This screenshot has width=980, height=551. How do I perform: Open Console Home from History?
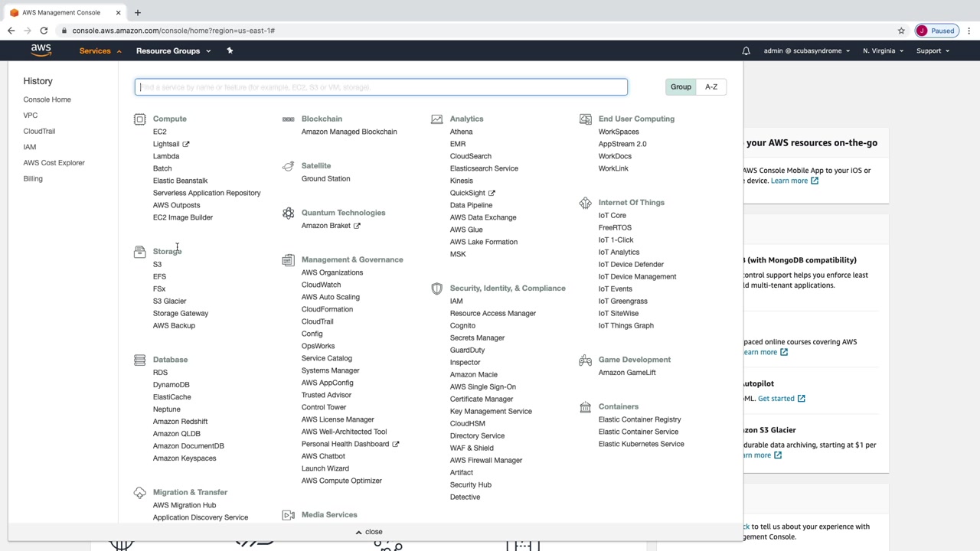pyautogui.click(x=47, y=99)
